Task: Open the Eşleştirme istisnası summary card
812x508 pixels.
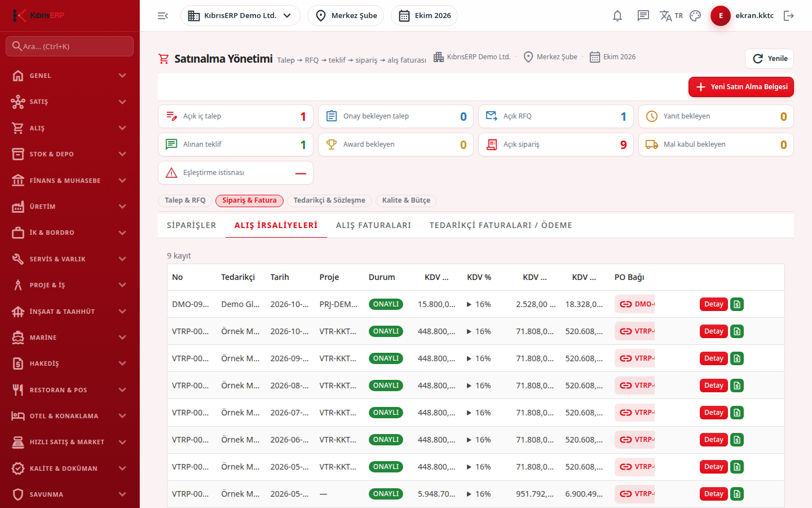Action: coord(236,173)
